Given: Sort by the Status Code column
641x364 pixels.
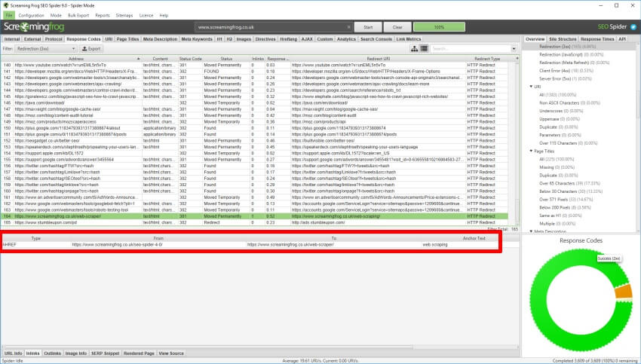Looking at the screenshot, I should 190,58.
